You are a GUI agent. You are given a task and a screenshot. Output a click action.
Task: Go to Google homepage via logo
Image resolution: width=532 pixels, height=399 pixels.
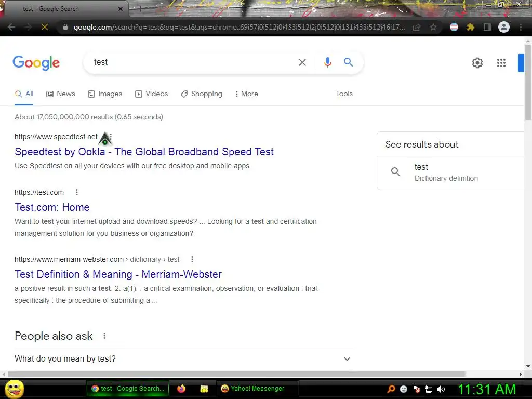click(36, 63)
